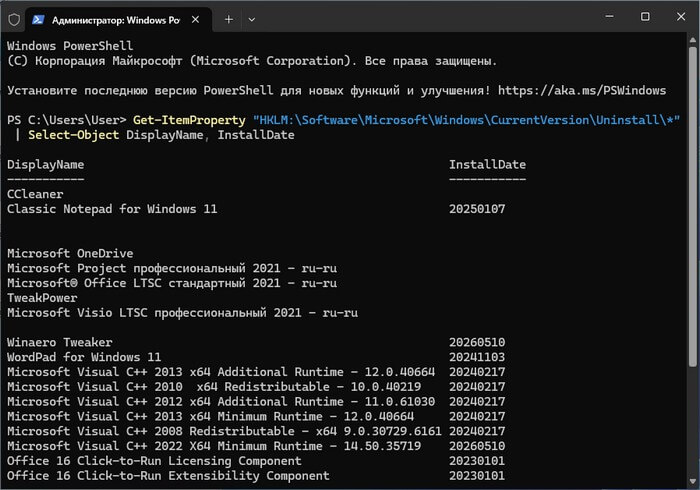This screenshot has height=490, width=700.
Task: Click the Microsoft Project профессиональный 2021 row
Action: (172, 268)
